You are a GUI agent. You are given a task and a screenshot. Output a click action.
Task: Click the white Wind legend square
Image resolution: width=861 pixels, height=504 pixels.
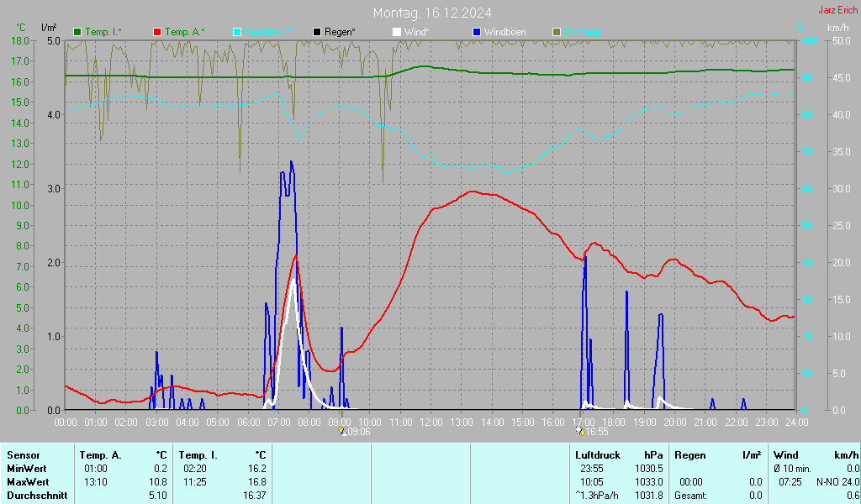pyautogui.click(x=397, y=32)
